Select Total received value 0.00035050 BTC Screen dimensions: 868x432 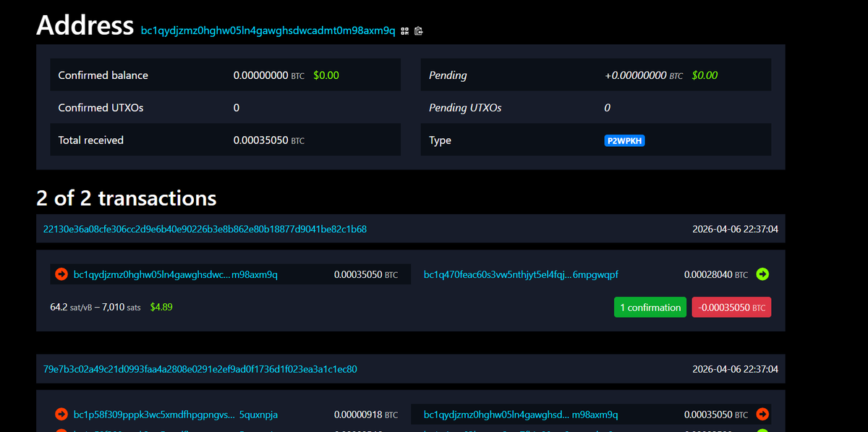pyautogui.click(x=269, y=140)
